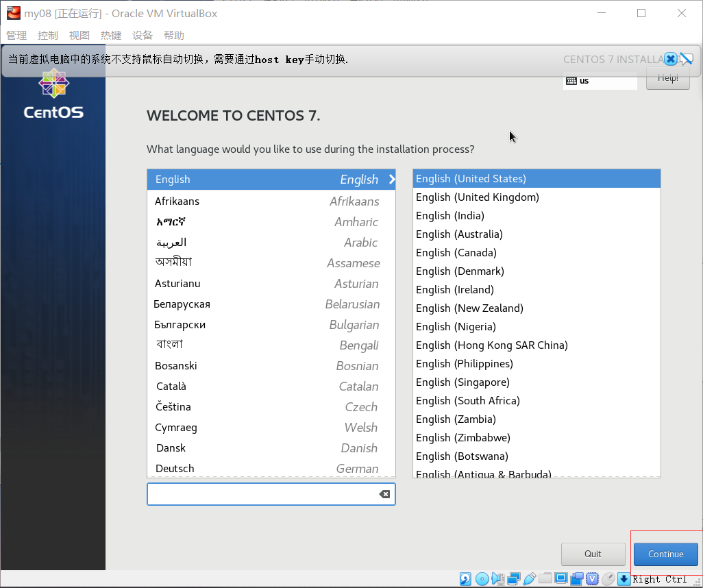Select Deutsch in language list
This screenshot has width=703, height=588.
tap(271, 468)
